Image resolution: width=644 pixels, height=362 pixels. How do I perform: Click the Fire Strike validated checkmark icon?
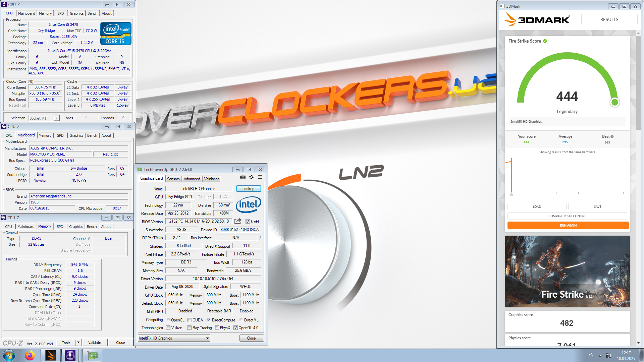(x=545, y=41)
